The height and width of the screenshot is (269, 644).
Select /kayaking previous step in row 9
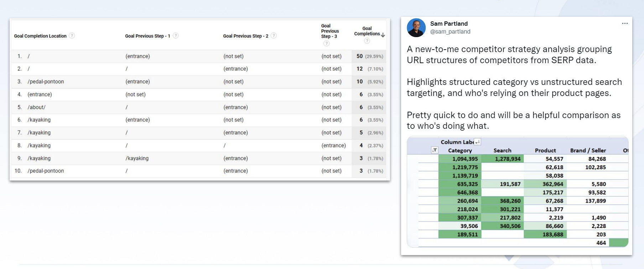tap(137, 158)
